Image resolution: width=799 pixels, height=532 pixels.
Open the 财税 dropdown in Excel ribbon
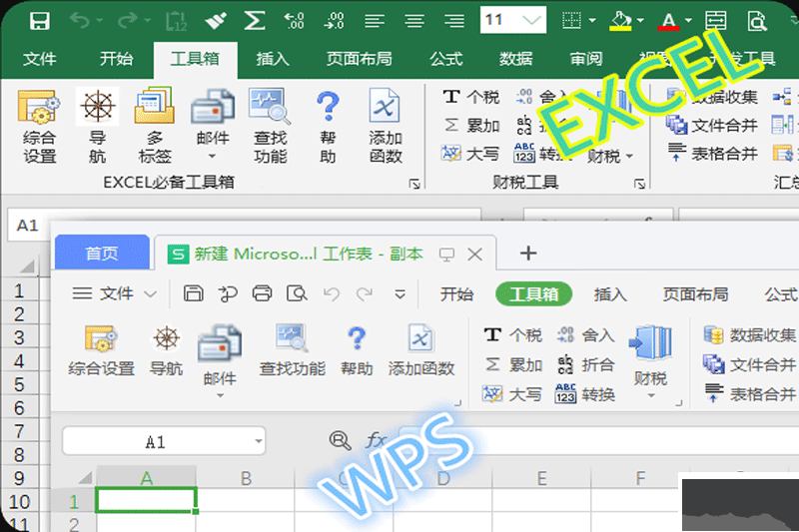point(610,156)
